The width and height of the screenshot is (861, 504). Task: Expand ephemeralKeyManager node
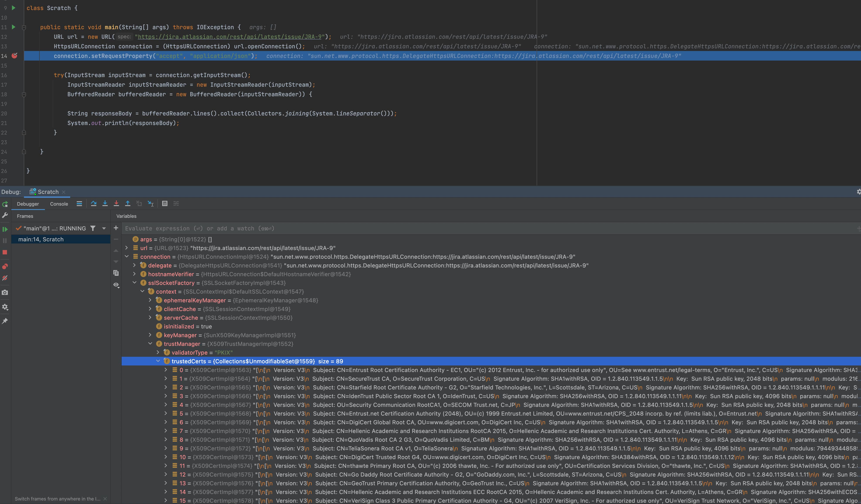[150, 300]
